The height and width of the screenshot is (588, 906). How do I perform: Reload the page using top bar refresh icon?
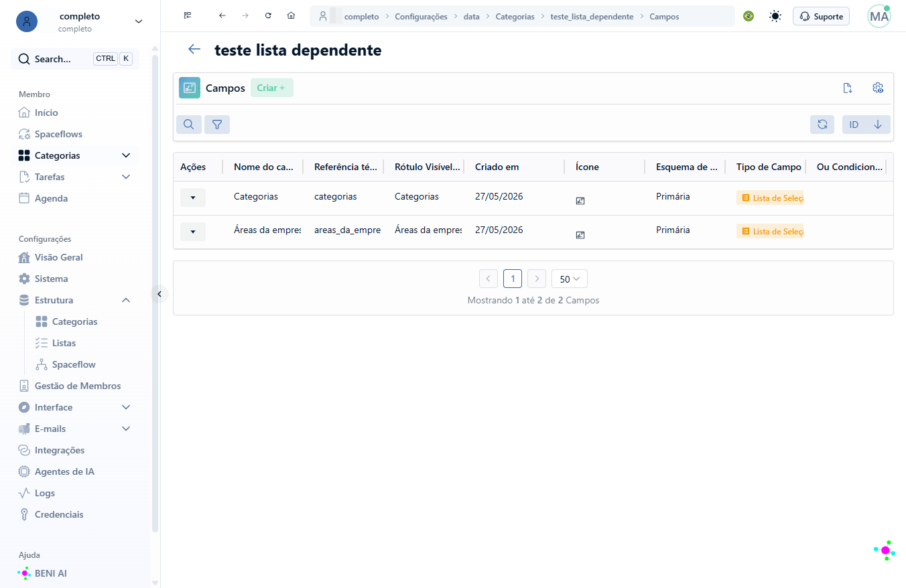pyautogui.click(x=268, y=16)
